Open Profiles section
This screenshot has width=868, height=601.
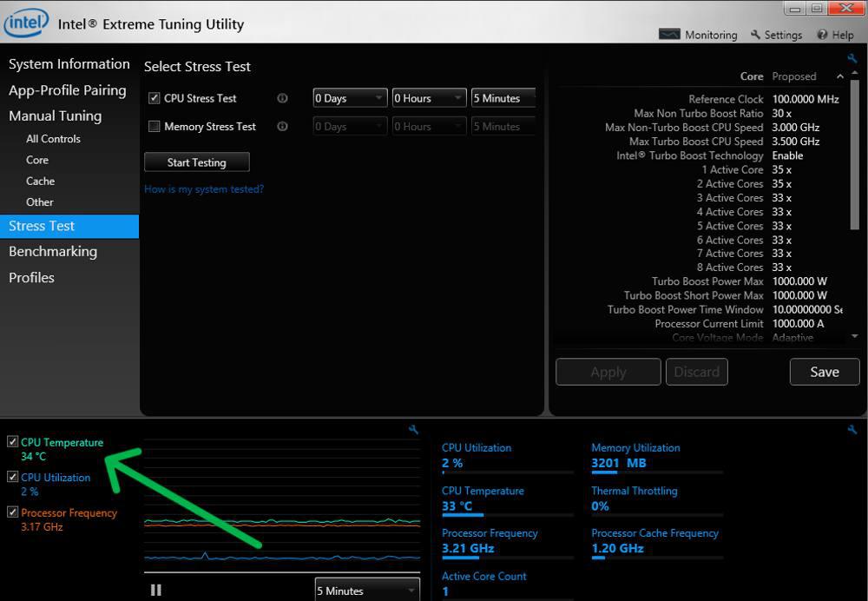(x=31, y=278)
